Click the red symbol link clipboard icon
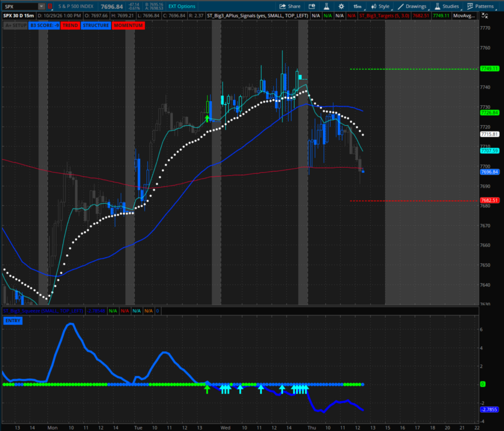Screen dimensions: 504x431 [x=50, y=6]
